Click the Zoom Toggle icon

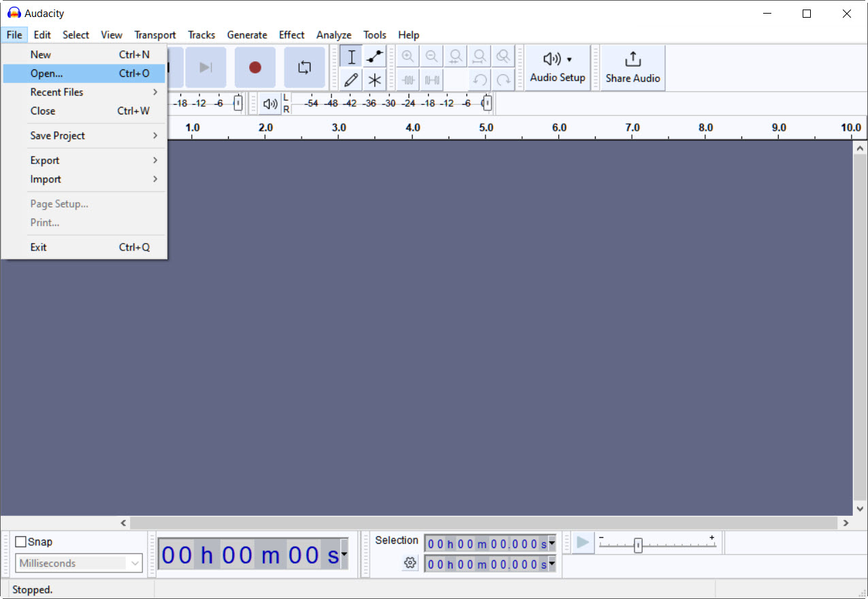point(503,56)
